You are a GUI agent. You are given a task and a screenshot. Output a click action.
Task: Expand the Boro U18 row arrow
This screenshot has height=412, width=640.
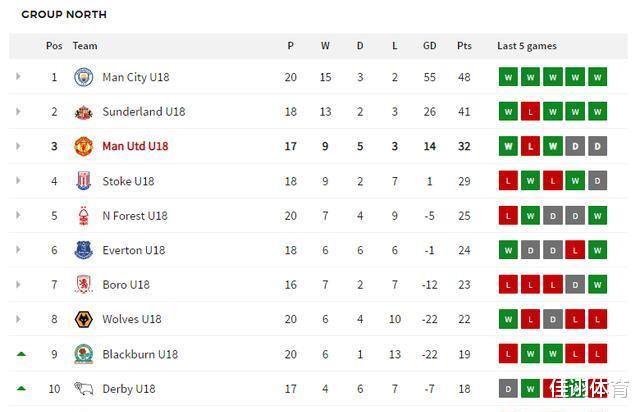point(18,285)
